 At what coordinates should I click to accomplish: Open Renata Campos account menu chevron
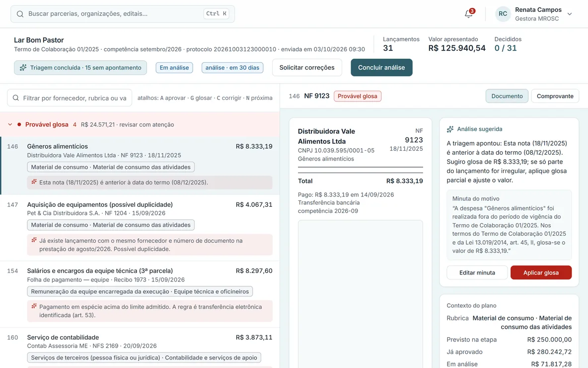tap(569, 14)
